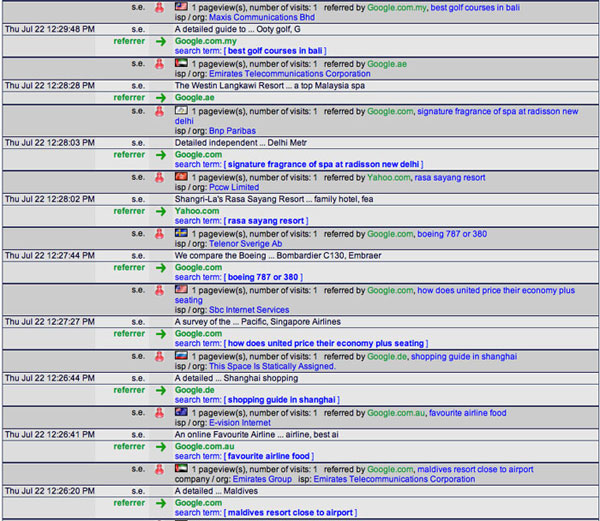This screenshot has height=521, width=600.
Task: Open the Maxis Communications Bhd ISP link
Action: (259, 17)
